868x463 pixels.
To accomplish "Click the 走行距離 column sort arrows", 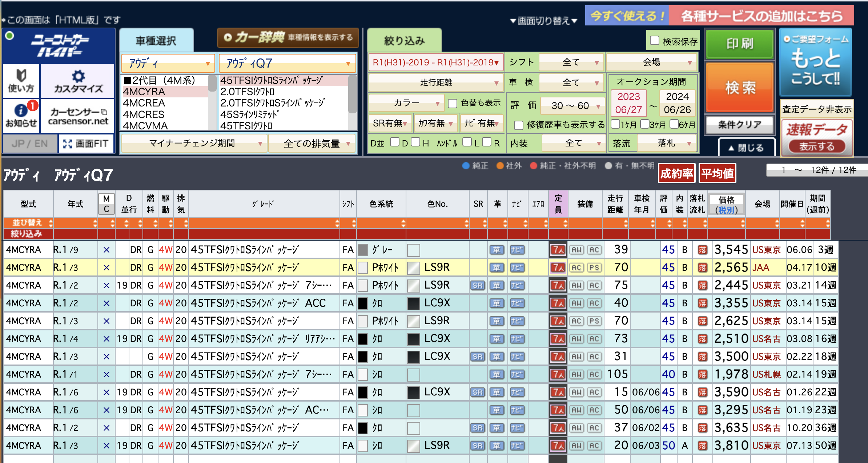I will pos(626,223).
